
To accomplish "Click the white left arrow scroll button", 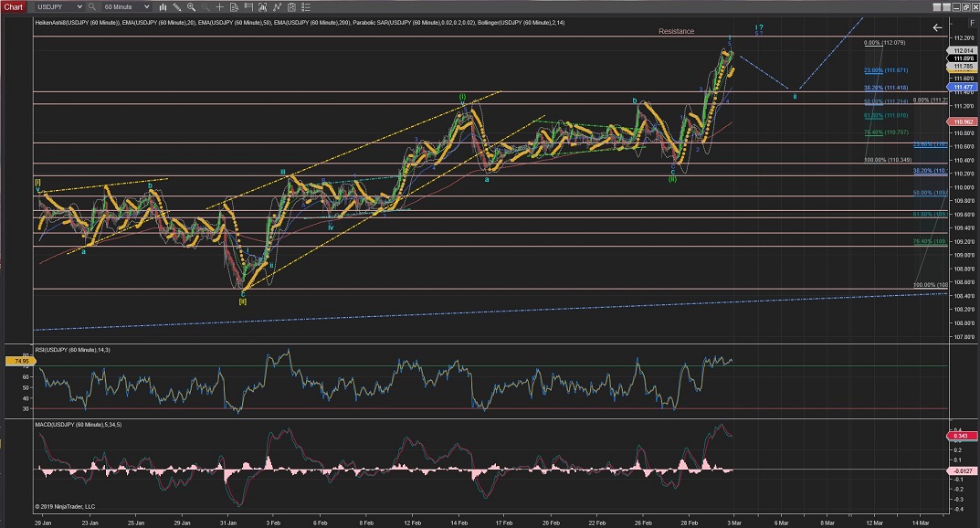I will coord(936,28).
